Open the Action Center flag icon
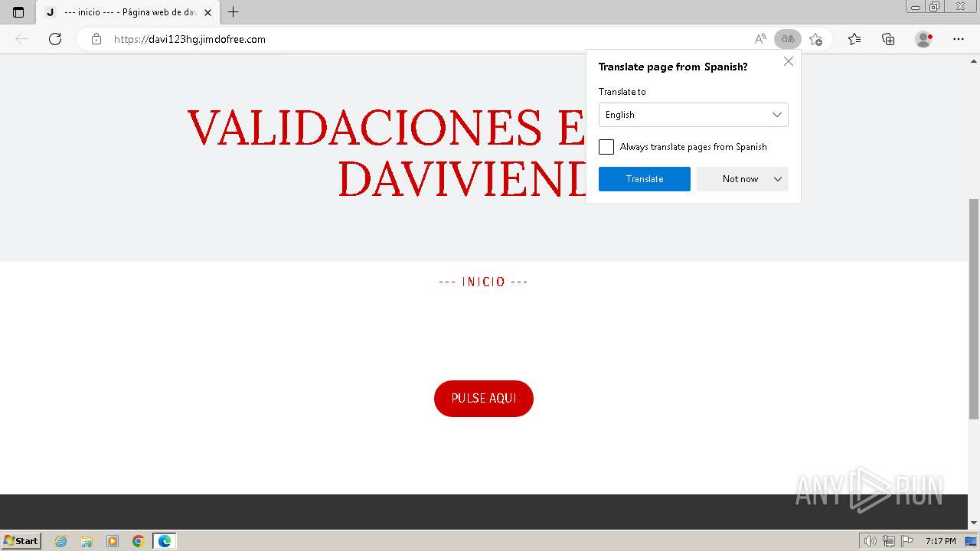 (x=907, y=541)
